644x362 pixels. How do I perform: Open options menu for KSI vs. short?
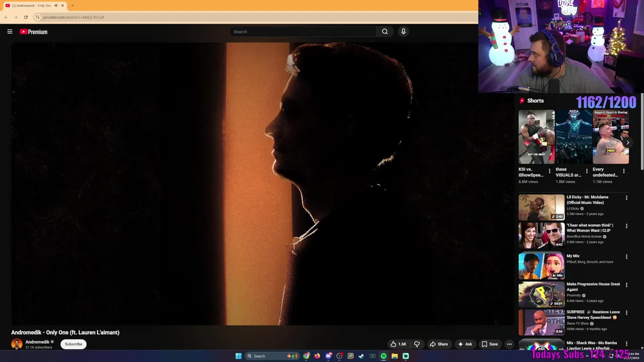pyautogui.click(x=549, y=171)
